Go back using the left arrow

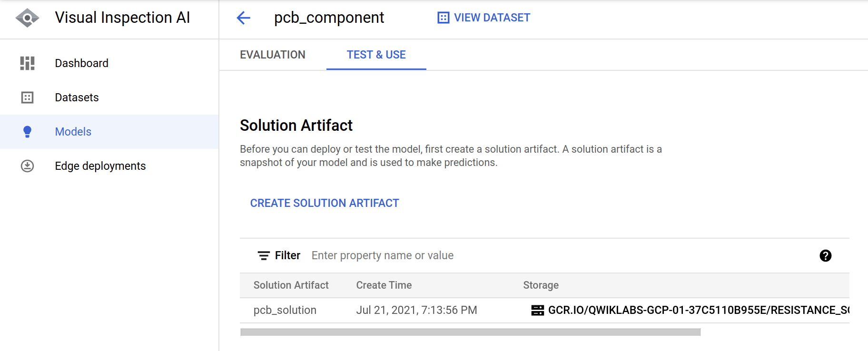coord(244,18)
